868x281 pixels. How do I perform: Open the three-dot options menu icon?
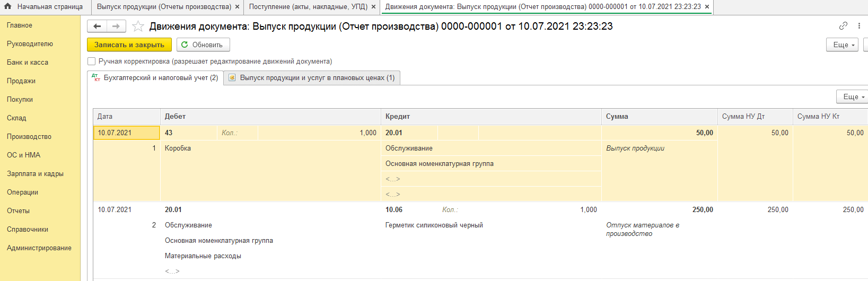859,26
